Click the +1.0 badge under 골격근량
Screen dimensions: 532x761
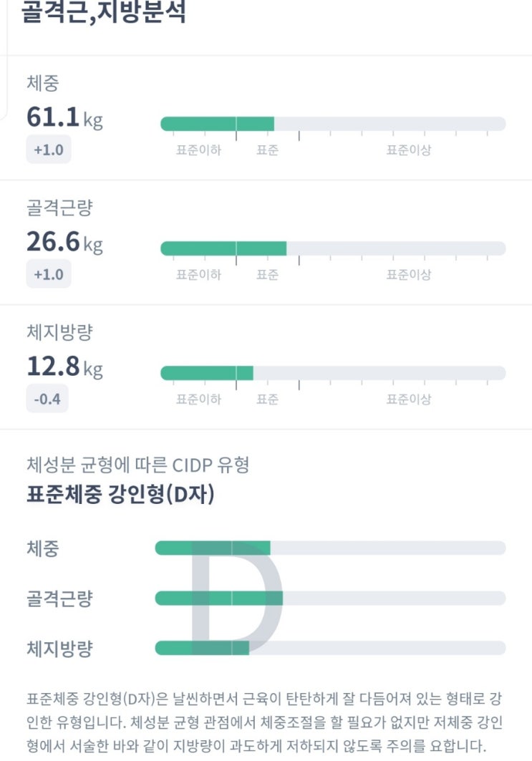49,275
